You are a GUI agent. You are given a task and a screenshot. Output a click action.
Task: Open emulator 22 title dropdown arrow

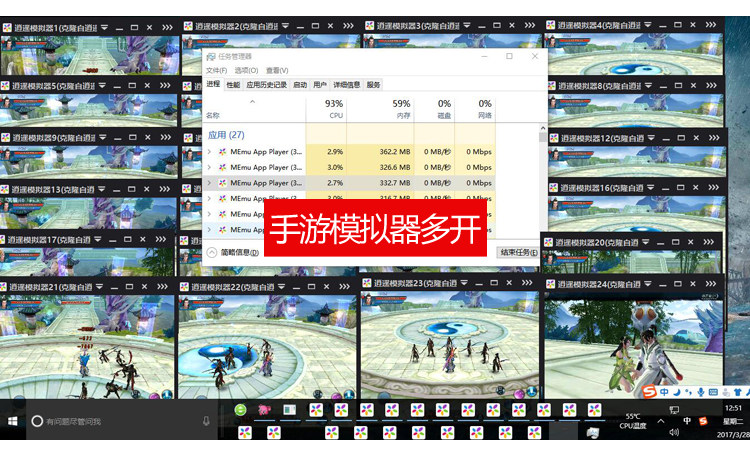281,286
